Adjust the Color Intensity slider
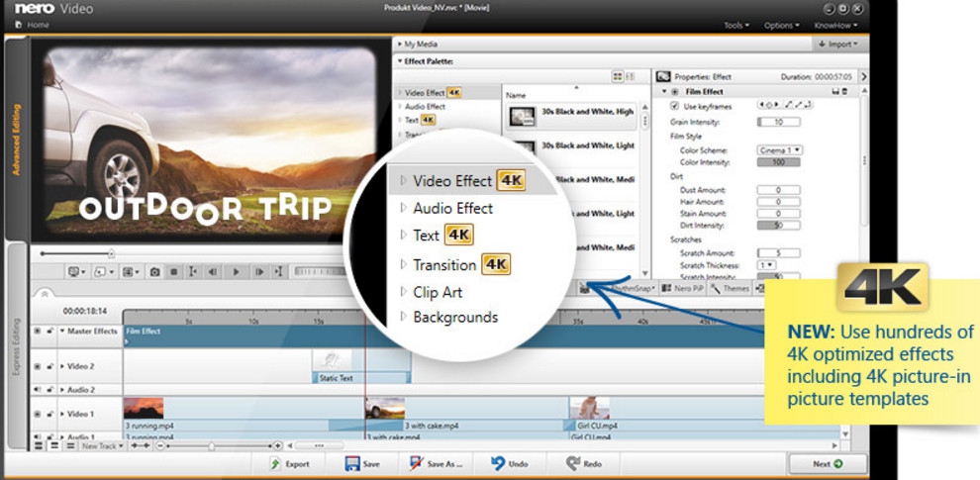This screenshot has width=980, height=480. 779,162
